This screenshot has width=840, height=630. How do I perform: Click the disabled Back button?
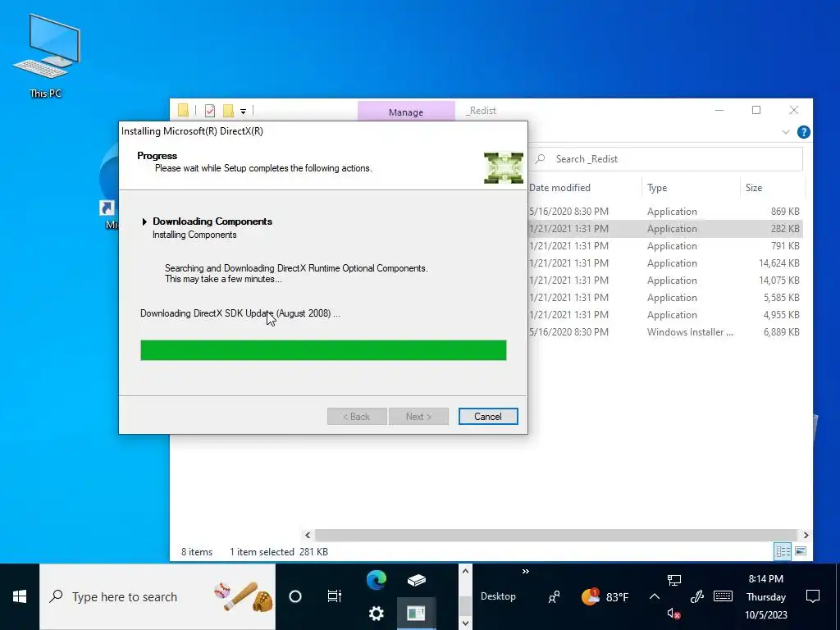357,416
